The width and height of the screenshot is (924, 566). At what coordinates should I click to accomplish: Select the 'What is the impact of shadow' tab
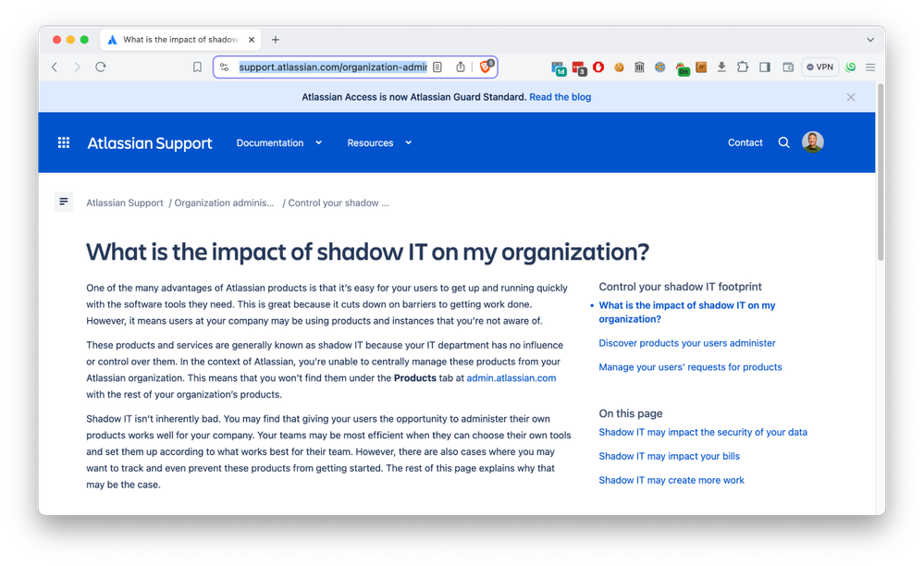tap(181, 40)
